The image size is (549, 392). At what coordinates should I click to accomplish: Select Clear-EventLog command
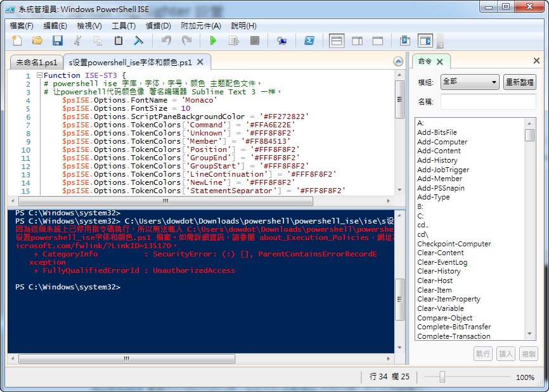coord(442,262)
